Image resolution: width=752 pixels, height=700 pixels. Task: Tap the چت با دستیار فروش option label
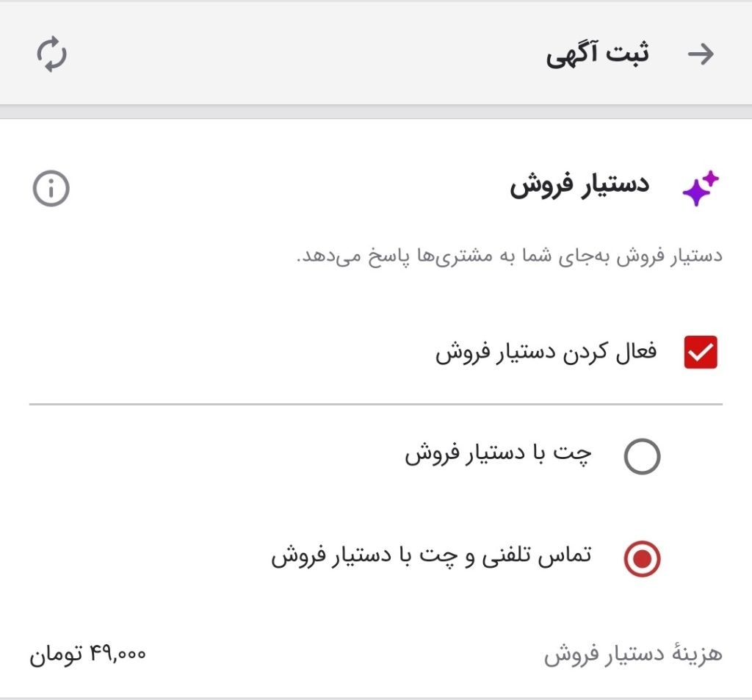click(x=499, y=455)
